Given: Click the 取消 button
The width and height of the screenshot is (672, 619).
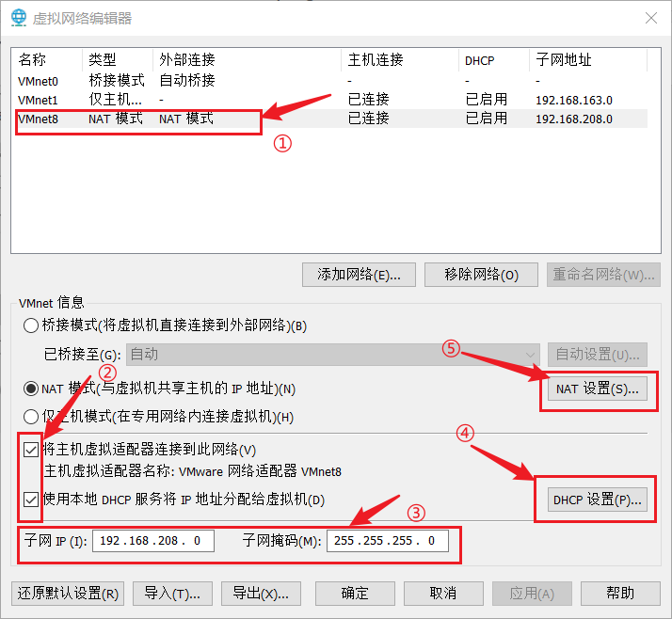Looking at the screenshot, I should point(443,594).
